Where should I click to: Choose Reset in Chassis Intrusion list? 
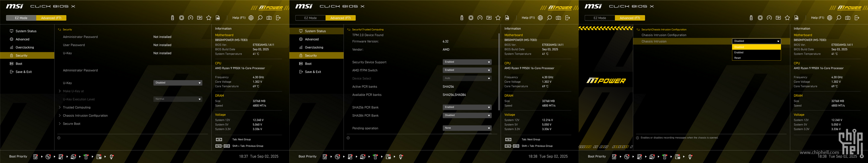[x=756, y=58]
